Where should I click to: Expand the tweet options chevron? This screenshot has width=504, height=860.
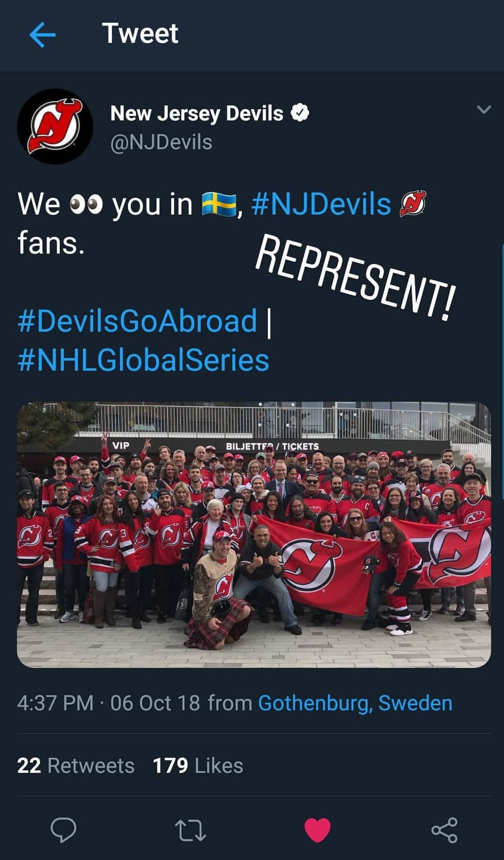pos(484,109)
